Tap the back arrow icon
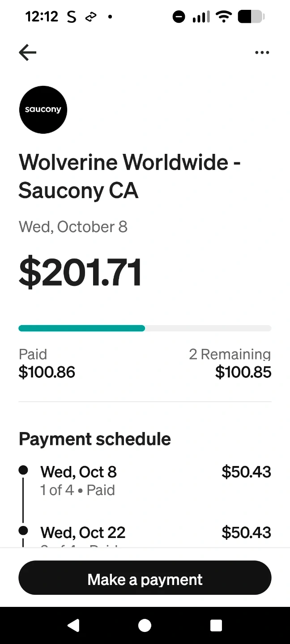 (27, 53)
